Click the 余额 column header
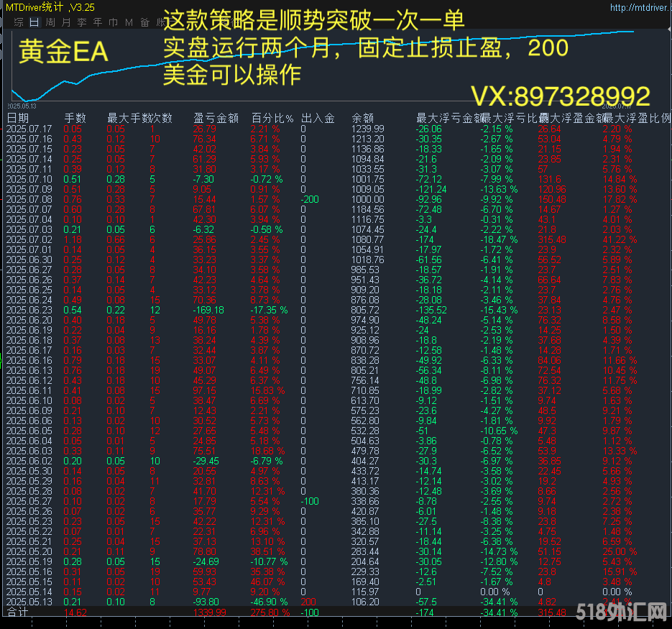This screenshot has width=672, height=629. pos(362,118)
